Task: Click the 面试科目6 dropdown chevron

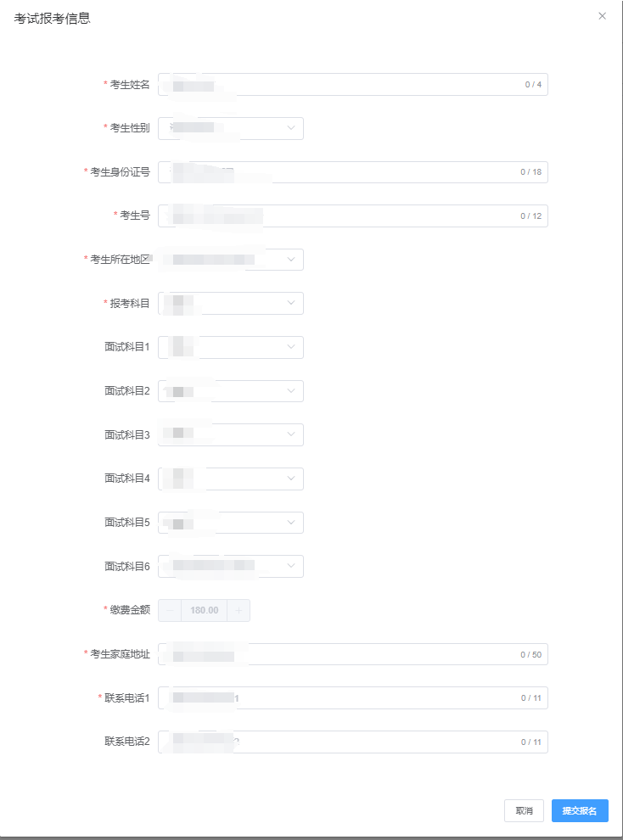Action: [291, 566]
